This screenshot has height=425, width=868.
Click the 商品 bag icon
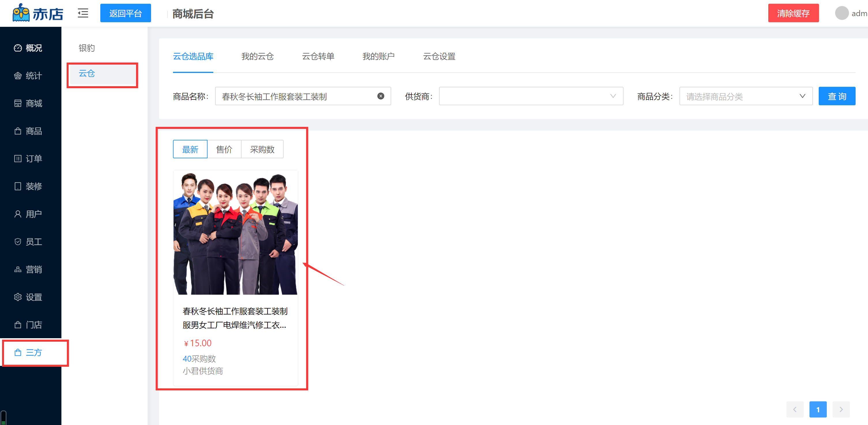tap(18, 131)
